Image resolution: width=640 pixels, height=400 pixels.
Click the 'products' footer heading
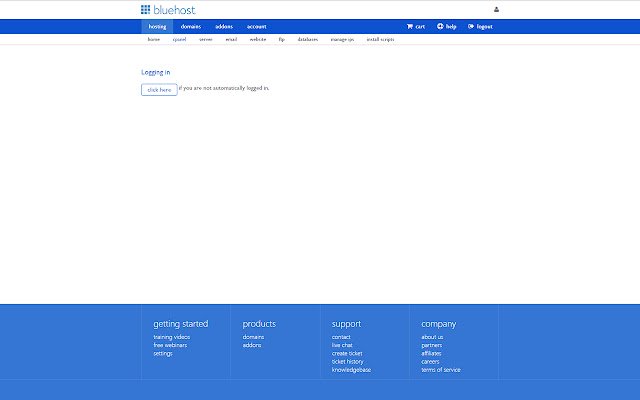coord(259,324)
